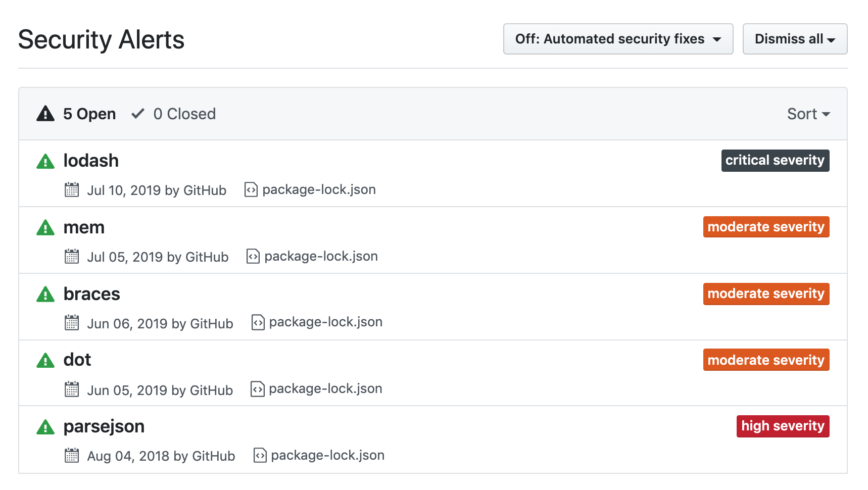Open the mem security alert
This screenshot has width=868, height=490.
click(x=84, y=227)
